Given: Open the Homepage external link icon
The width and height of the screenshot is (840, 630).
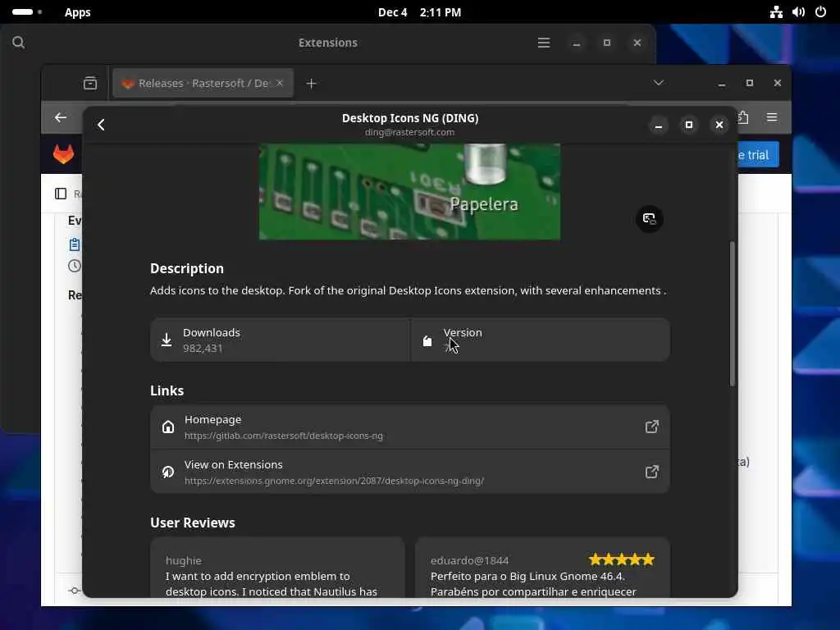Looking at the screenshot, I should (651, 427).
